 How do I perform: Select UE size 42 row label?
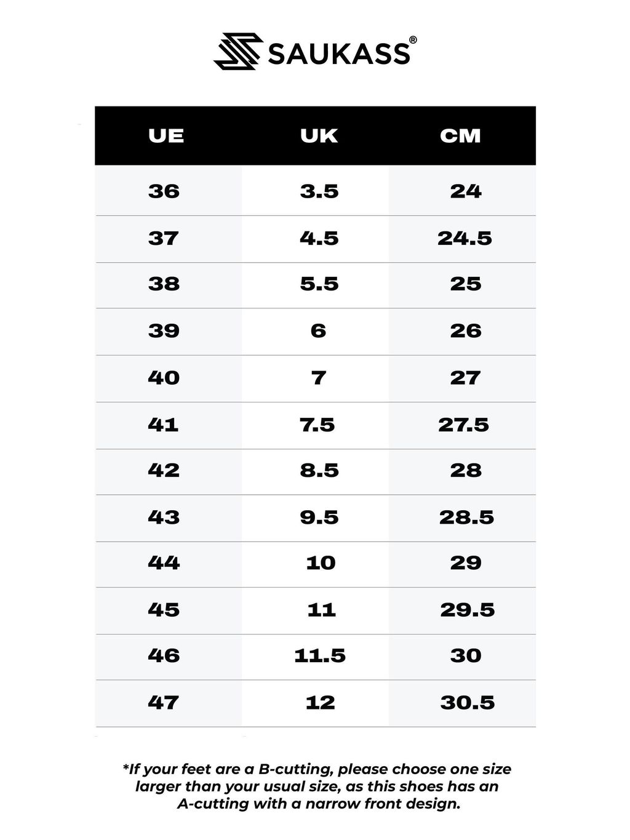point(164,471)
